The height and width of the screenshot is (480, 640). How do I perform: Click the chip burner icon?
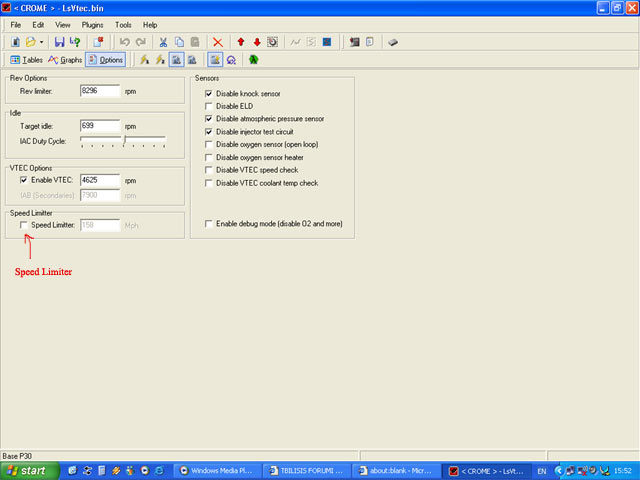click(x=354, y=42)
